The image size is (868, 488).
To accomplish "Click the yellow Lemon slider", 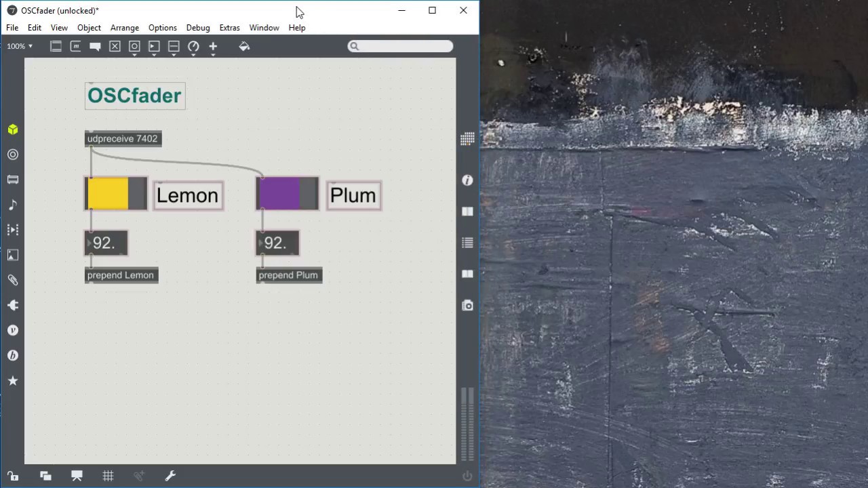I will (x=116, y=193).
